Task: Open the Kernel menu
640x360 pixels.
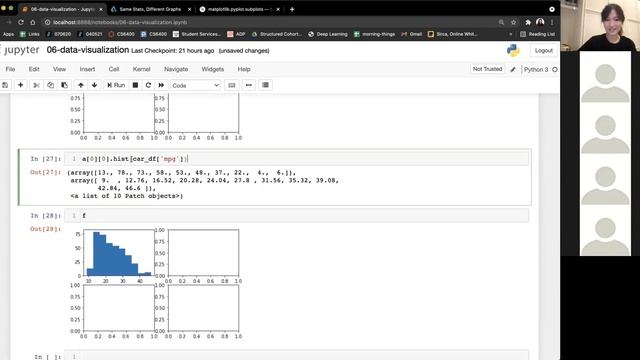Action: point(142,69)
